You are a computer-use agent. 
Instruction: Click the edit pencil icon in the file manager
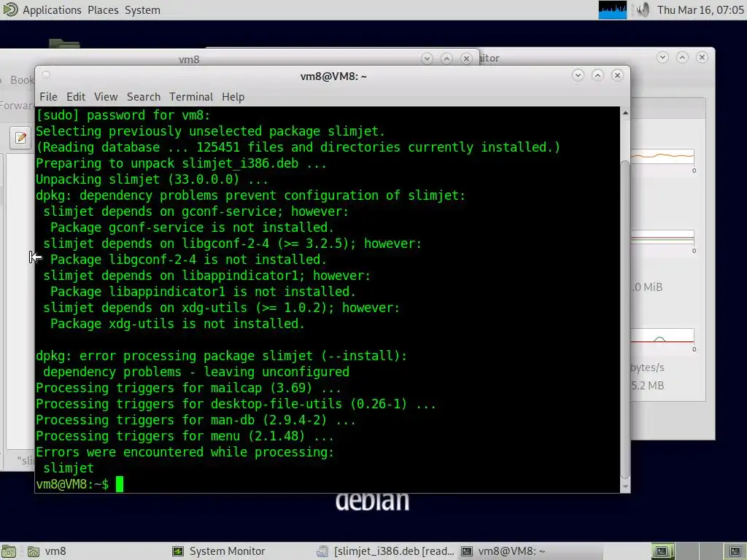20,138
